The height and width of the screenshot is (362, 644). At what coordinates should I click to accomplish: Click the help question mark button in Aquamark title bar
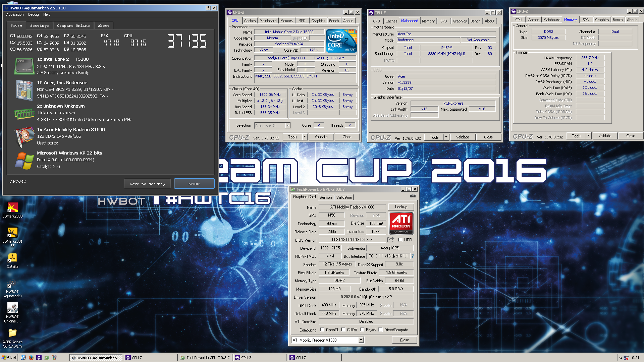click(x=208, y=8)
